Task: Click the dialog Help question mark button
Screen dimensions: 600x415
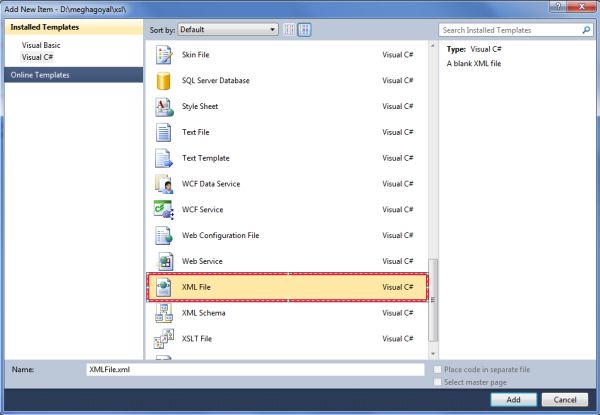Action: click(558, 6)
